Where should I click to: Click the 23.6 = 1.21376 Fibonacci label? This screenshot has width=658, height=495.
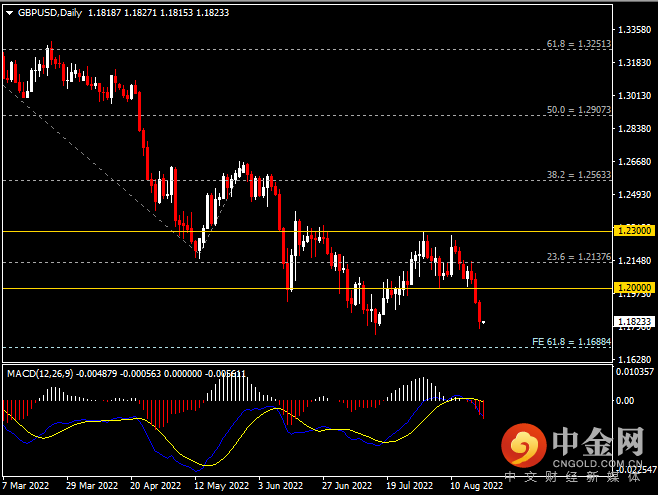579,257
